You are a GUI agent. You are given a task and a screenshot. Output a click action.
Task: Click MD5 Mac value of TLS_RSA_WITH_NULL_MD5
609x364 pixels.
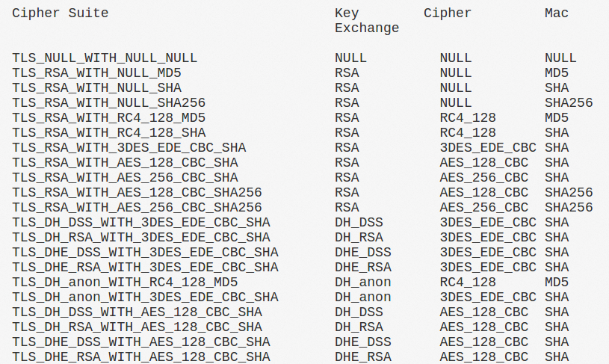pos(557,73)
